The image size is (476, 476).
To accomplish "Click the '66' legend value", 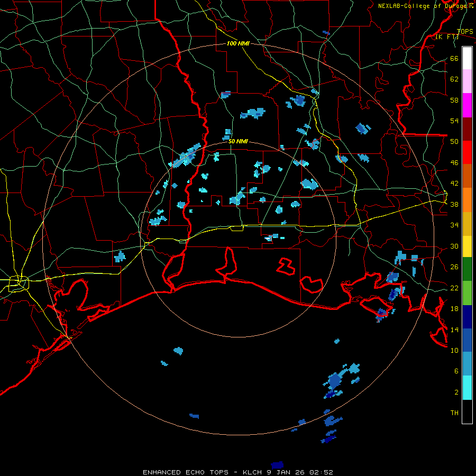I will click(454, 58).
